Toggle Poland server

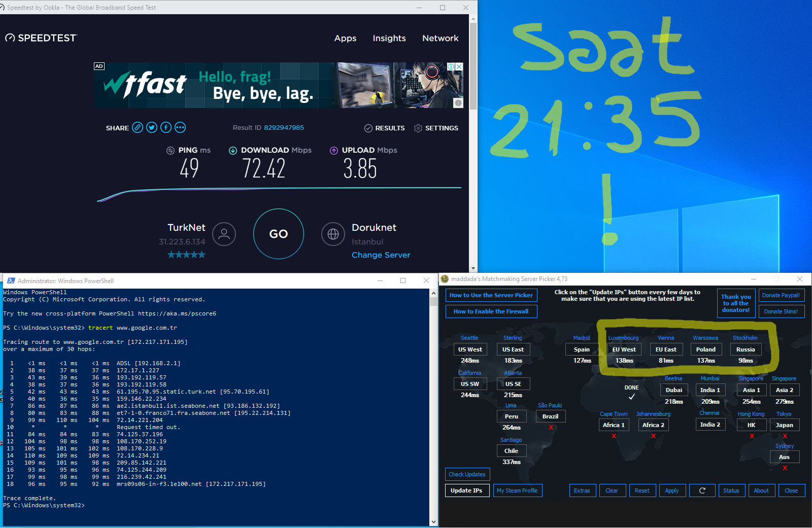point(706,349)
